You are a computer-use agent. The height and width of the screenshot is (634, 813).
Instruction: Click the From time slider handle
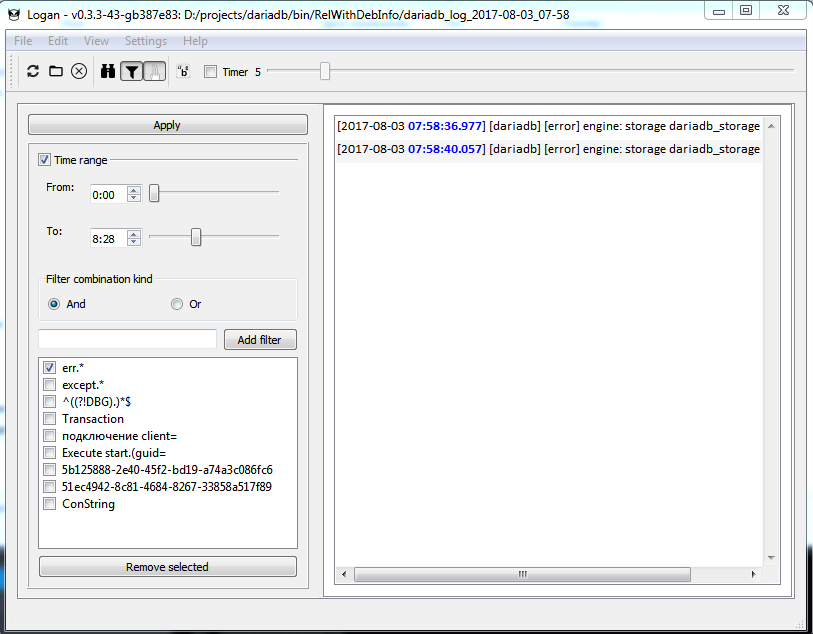[x=154, y=193]
